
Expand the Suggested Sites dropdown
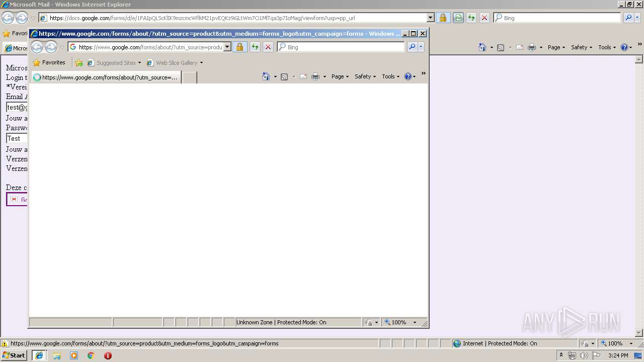point(139,63)
